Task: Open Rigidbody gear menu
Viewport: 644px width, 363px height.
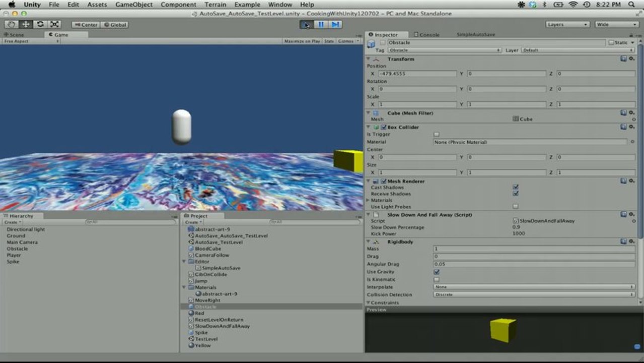Action: coord(631,242)
